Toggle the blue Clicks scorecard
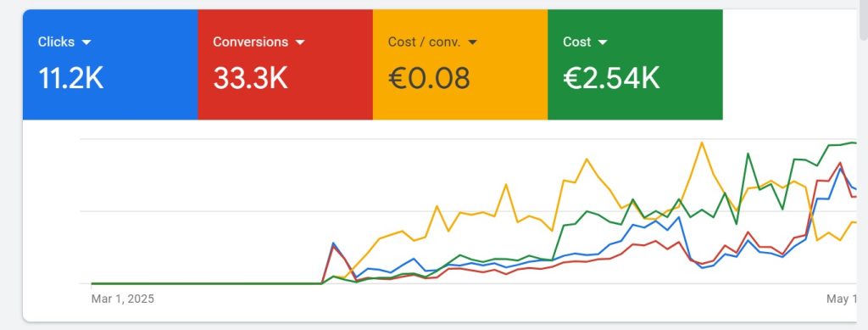The width and height of the screenshot is (868, 330). click(110, 64)
